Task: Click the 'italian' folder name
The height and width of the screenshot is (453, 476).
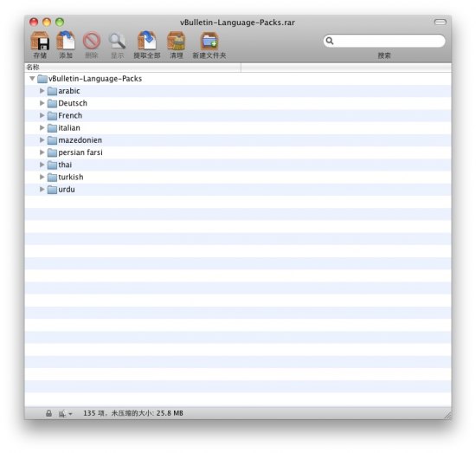Action: click(x=69, y=128)
